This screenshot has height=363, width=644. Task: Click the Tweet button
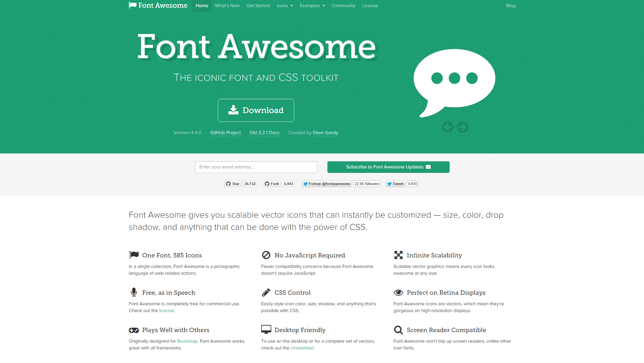pos(395,184)
